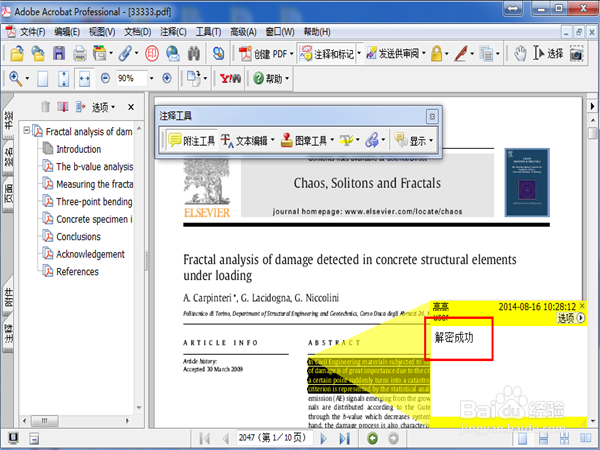The height and width of the screenshot is (450, 600).
Task: Click the 90% zoom input field
Action: 131,78
